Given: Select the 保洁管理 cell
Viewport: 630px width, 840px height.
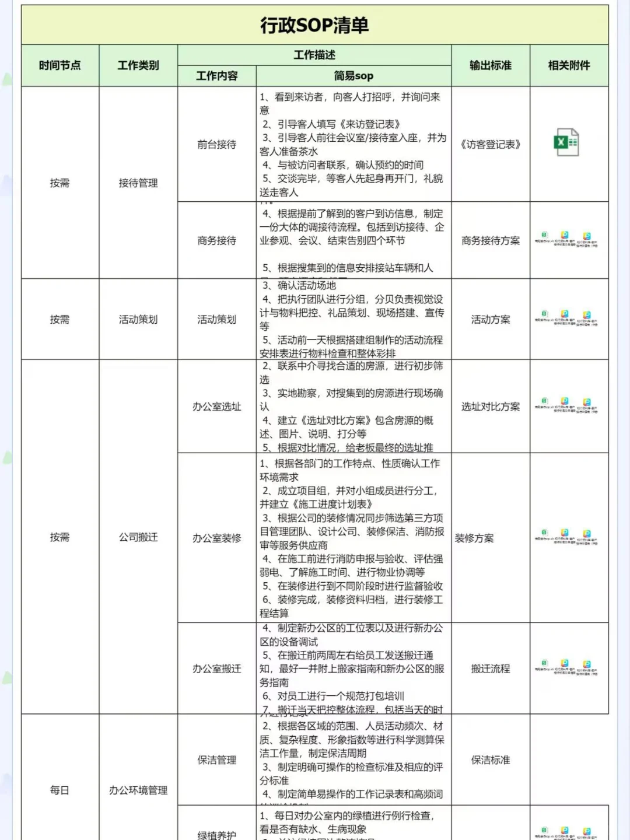Looking at the screenshot, I should (216, 761).
